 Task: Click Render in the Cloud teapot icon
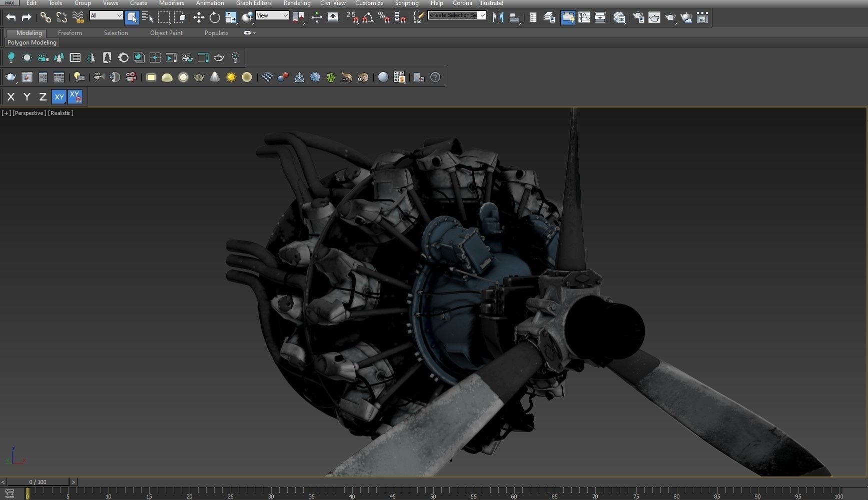(x=687, y=17)
